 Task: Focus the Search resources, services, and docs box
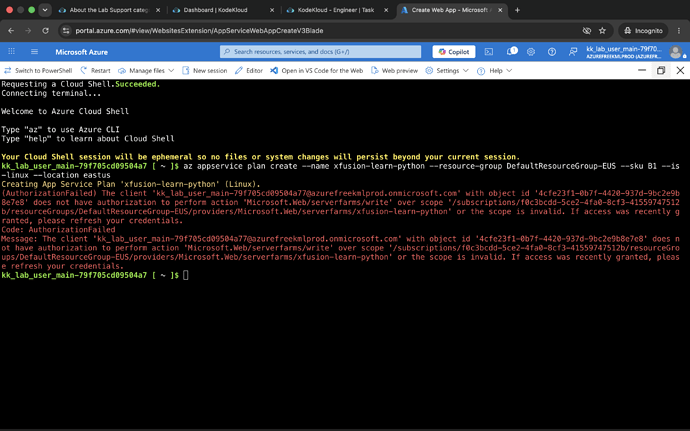point(320,52)
